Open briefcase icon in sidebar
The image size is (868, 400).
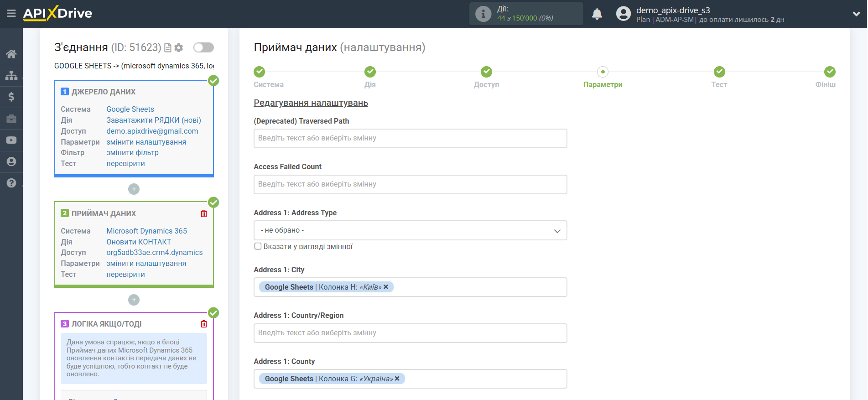click(11, 119)
